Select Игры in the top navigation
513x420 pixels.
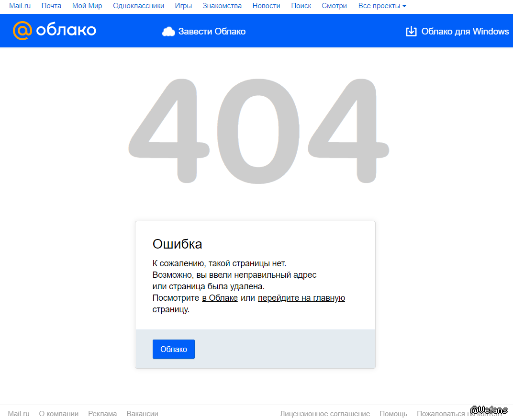183,6
